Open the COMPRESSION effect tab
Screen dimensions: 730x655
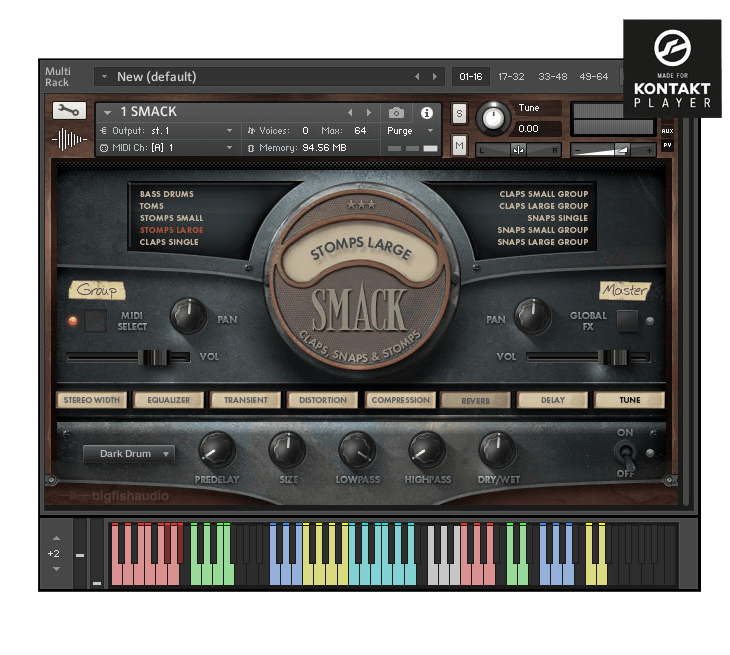tap(400, 400)
